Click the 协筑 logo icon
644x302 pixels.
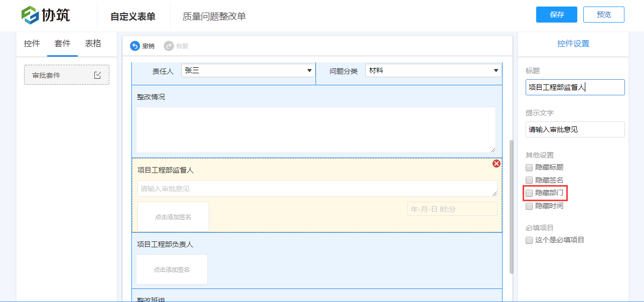click(30, 15)
